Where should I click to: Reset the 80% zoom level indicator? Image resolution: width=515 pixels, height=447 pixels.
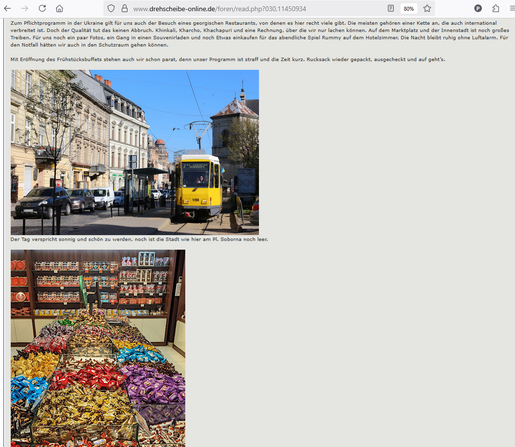pyautogui.click(x=409, y=9)
